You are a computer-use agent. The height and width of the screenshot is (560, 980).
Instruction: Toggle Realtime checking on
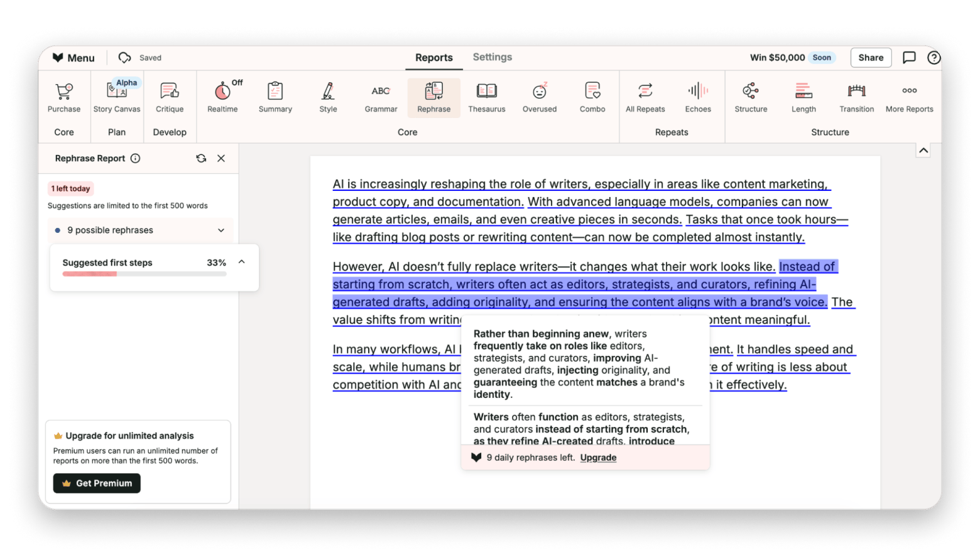(222, 97)
